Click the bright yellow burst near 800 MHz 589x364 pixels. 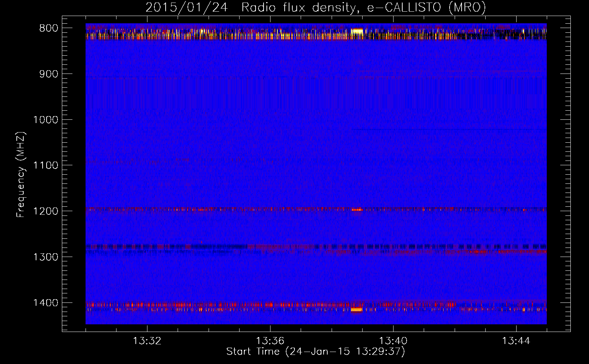(x=357, y=31)
